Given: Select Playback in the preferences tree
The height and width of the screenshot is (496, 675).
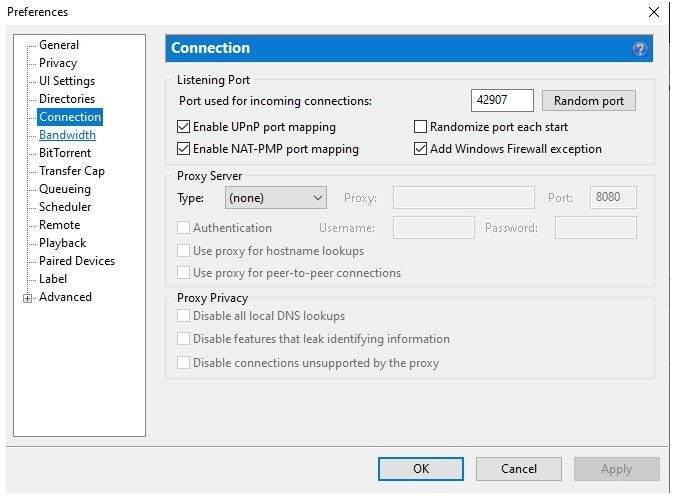Looking at the screenshot, I should coord(62,243).
